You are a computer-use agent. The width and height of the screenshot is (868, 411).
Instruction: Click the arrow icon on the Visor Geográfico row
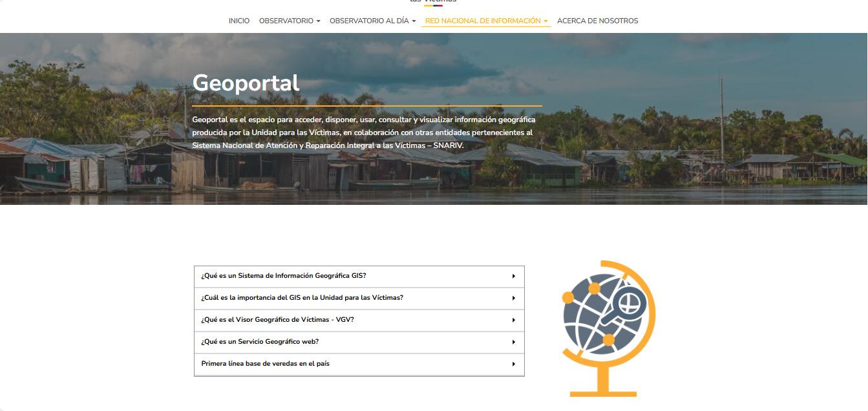point(513,320)
